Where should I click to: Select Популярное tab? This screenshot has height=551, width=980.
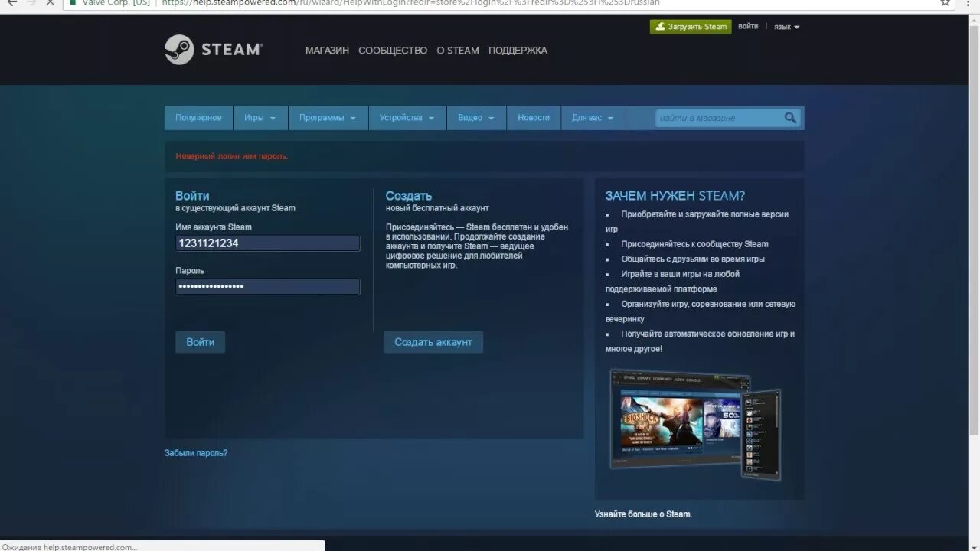tap(198, 118)
